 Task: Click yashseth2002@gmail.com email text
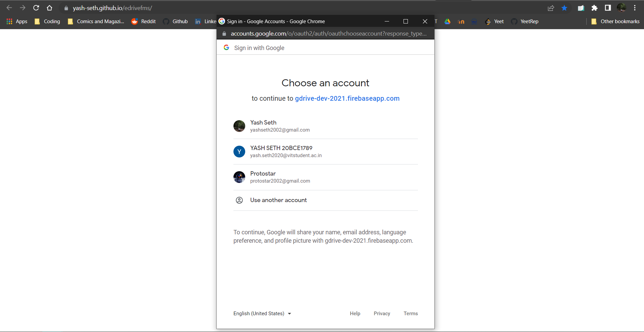pos(280,130)
